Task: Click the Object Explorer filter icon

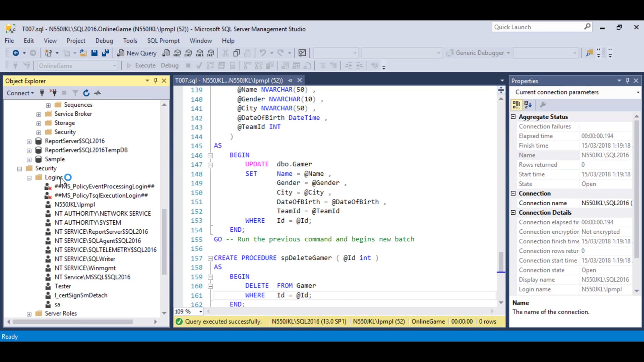Action: 75,93
